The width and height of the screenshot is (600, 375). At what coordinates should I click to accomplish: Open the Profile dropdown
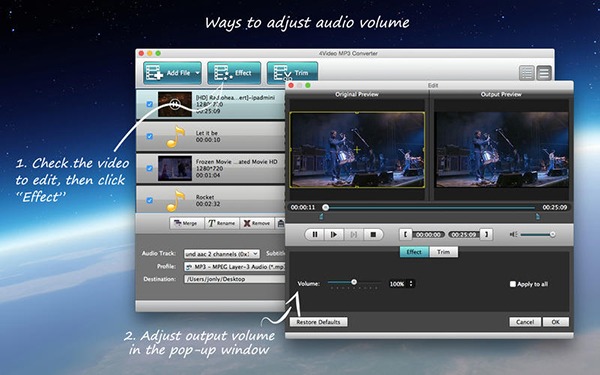[x=235, y=267]
